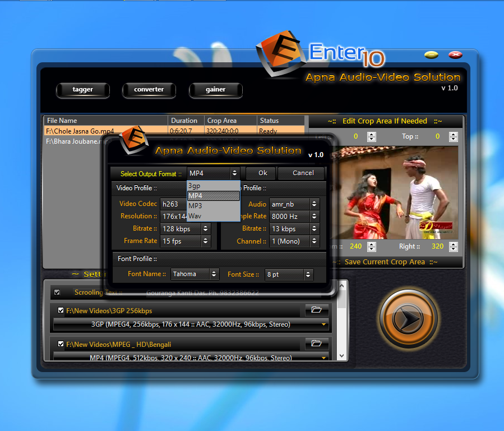Image resolution: width=504 pixels, height=431 pixels.
Task: Close the app with red button
Action: coord(455,55)
